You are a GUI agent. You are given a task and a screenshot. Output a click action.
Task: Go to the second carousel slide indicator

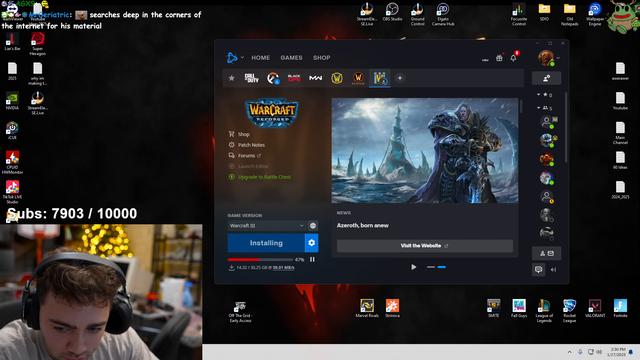pos(442,267)
